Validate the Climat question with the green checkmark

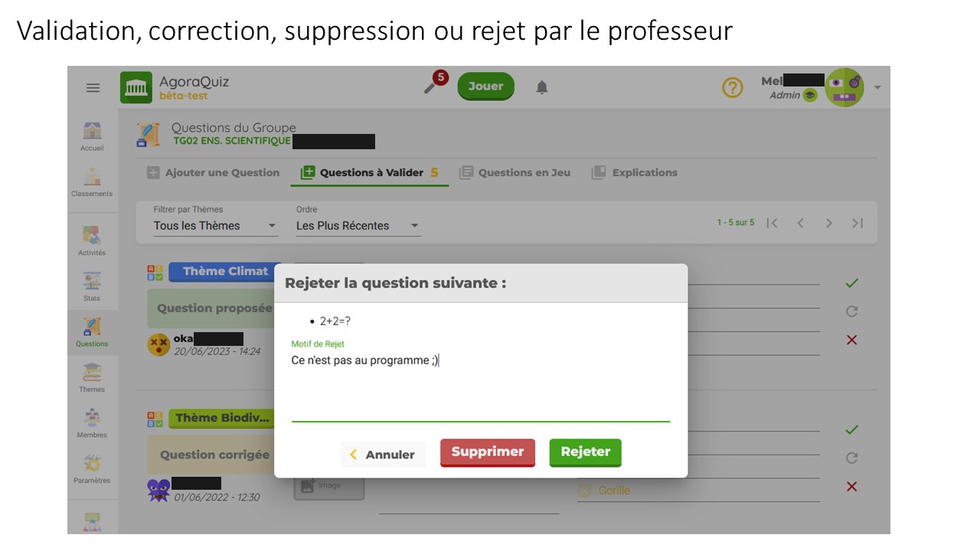[x=851, y=283]
